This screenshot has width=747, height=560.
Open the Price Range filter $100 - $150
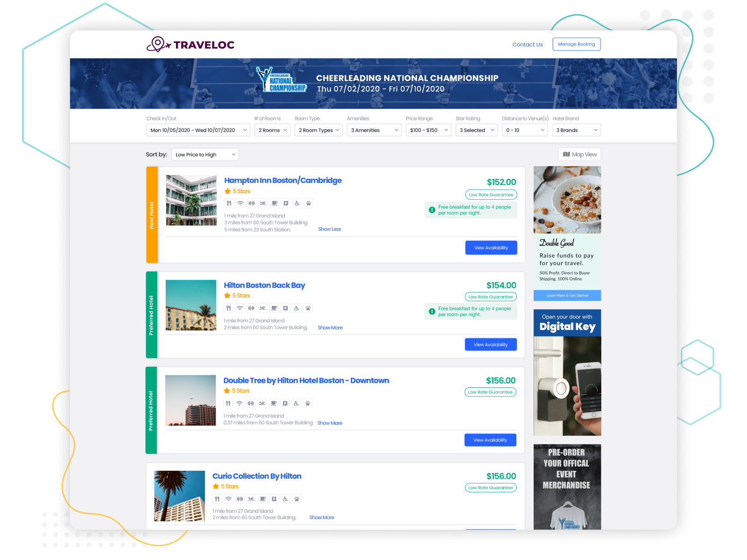pyautogui.click(x=428, y=130)
